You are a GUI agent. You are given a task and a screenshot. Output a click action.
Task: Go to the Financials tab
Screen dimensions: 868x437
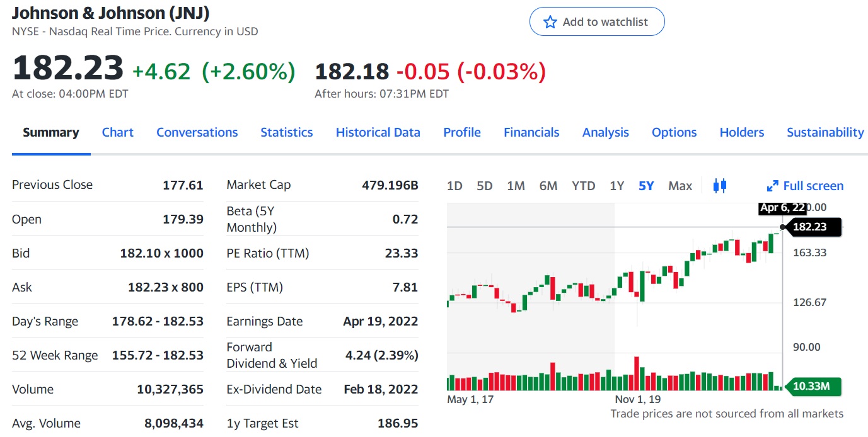tap(531, 132)
